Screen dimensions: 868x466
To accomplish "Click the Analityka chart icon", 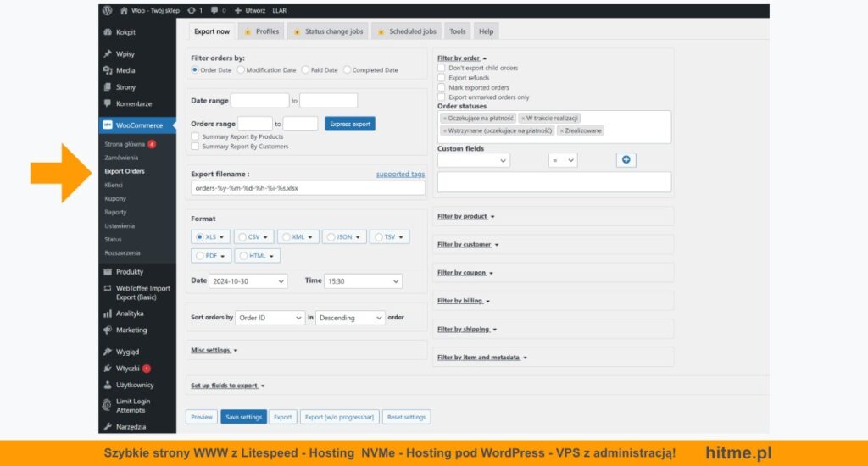I will click(108, 313).
